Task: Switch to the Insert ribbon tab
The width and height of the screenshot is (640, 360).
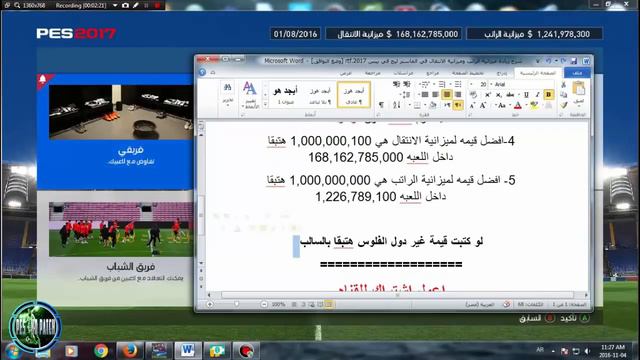Action: point(502,73)
